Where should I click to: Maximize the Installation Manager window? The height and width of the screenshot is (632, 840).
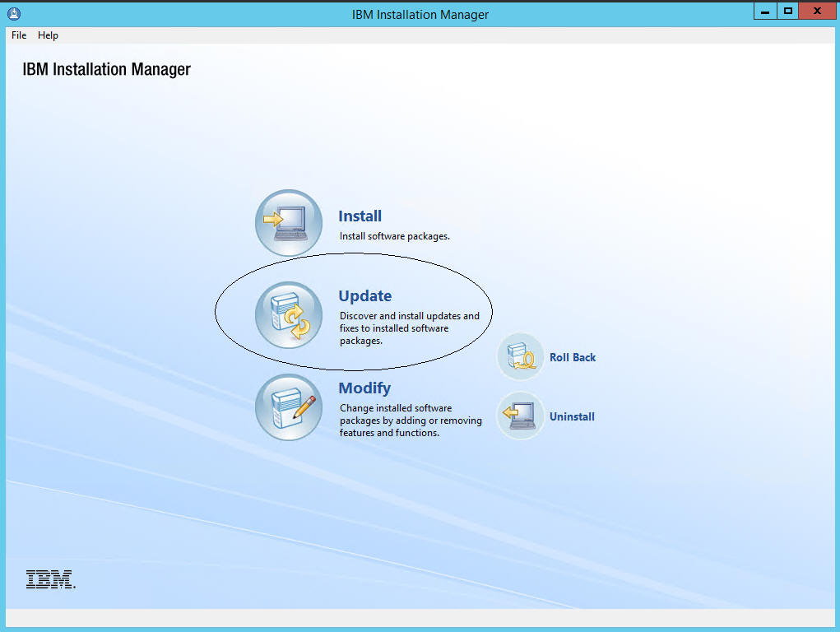(787, 11)
